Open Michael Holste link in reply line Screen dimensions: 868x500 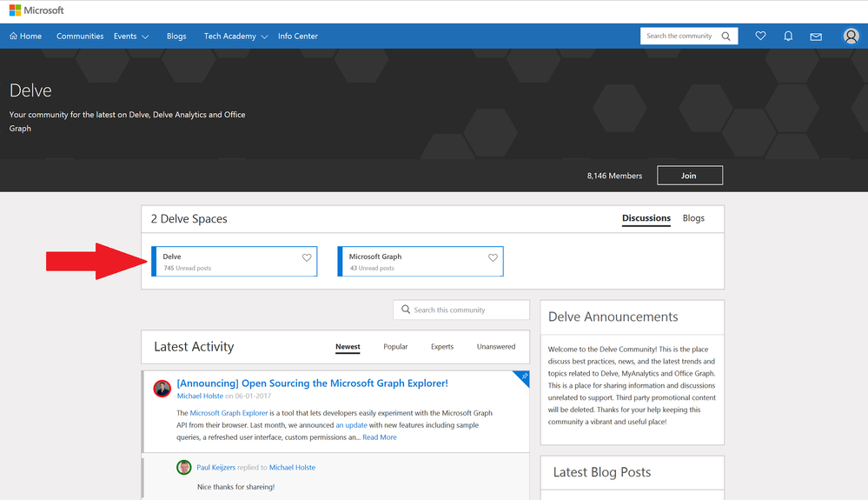coord(292,467)
